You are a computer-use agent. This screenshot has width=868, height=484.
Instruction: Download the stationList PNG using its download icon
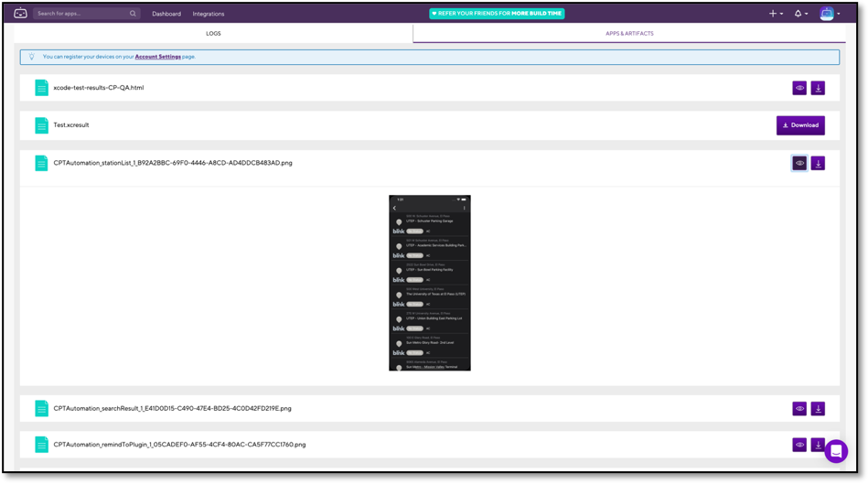[x=818, y=163]
